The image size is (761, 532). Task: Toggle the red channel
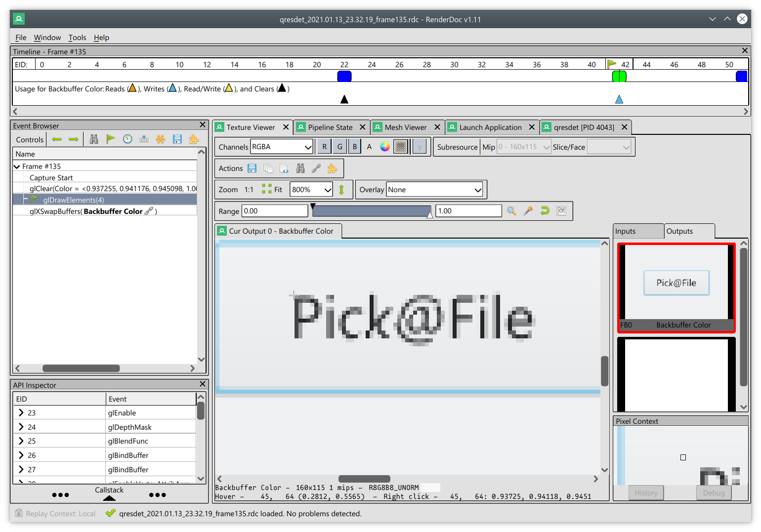[x=324, y=146]
